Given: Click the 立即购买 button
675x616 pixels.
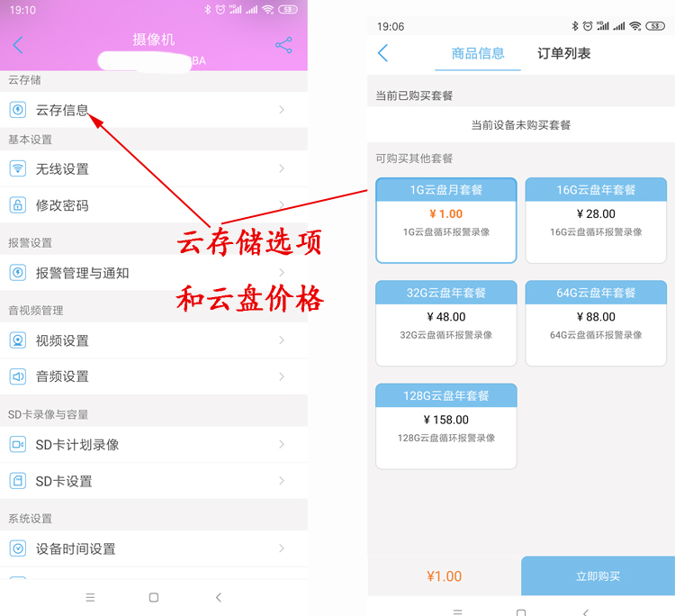Looking at the screenshot, I should [x=598, y=576].
